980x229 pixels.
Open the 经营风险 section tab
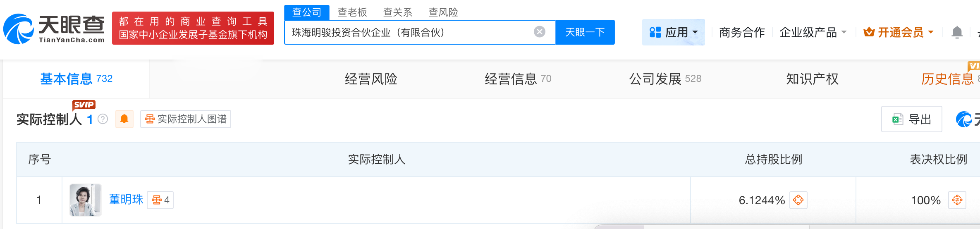pos(371,79)
